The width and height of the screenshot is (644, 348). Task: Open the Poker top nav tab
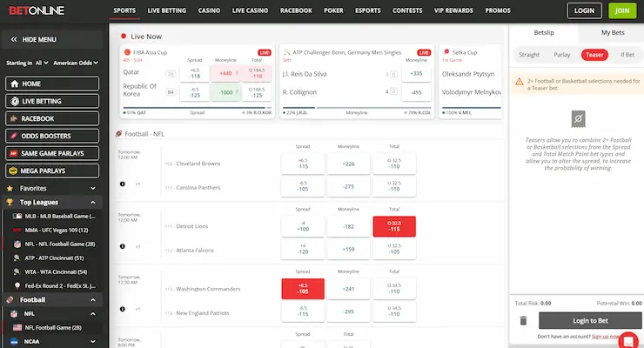(x=333, y=10)
